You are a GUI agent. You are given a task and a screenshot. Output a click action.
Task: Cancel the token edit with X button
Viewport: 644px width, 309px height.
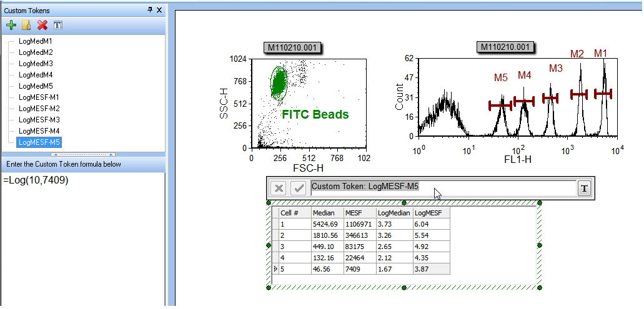[x=280, y=188]
